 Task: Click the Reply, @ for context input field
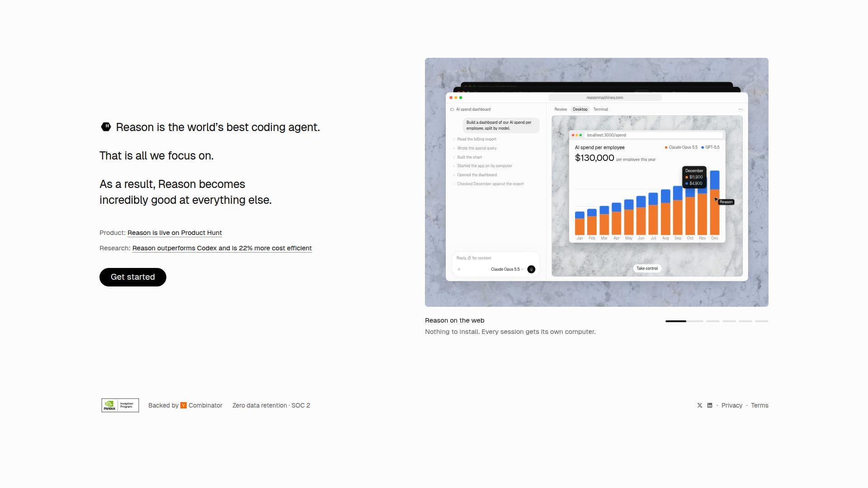pyautogui.click(x=495, y=258)
